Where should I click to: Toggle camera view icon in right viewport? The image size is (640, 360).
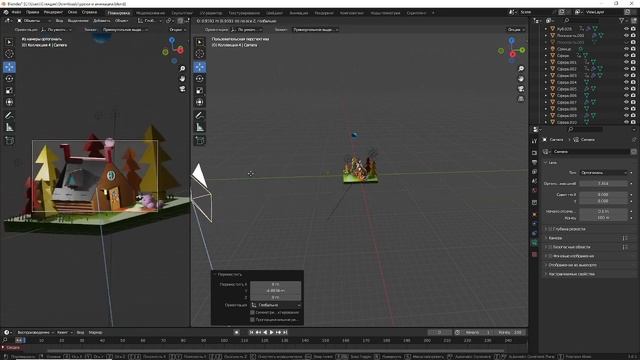click(521, 89)
